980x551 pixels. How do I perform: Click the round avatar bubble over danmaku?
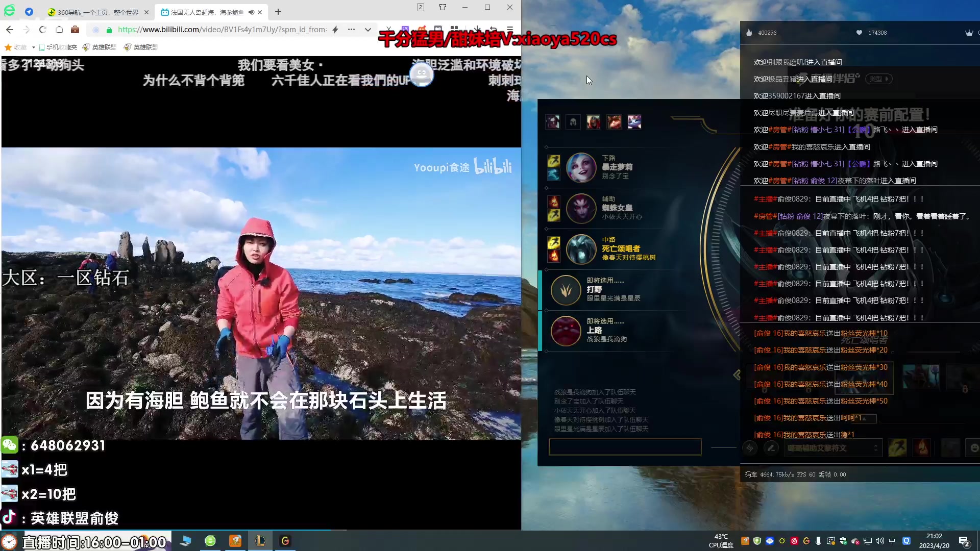(x=421, y=74)
